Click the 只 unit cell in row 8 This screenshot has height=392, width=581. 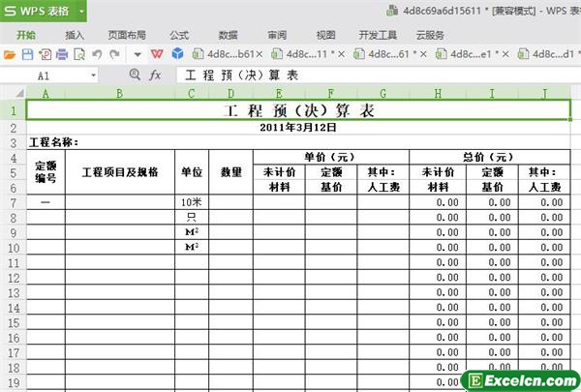coord(192,218)
